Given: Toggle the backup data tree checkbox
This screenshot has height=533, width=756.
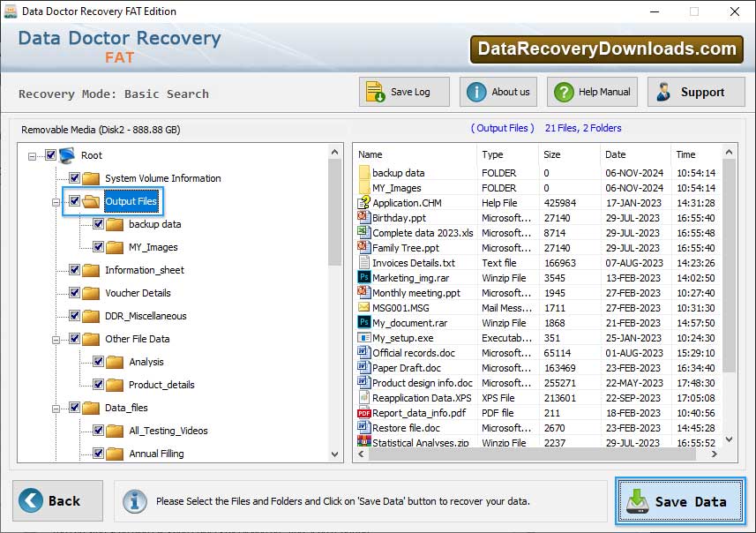Looking at the screenshot, I should pos(98,224).
